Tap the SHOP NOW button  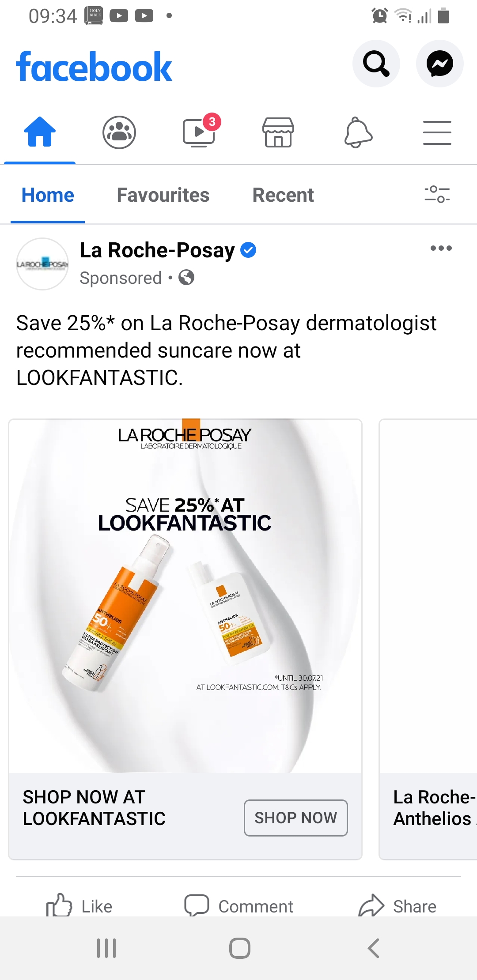pyautogui.click(x=296, y=818)
